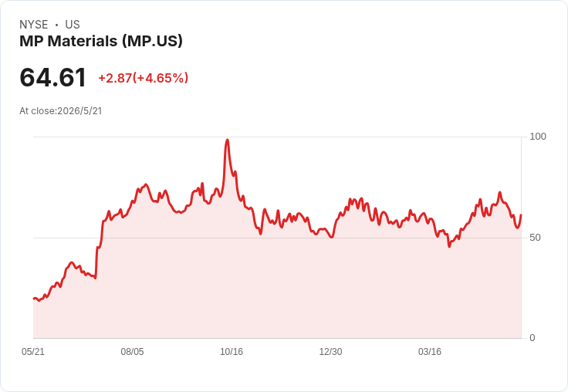
Task: Click the MP Materials (MP.US) title
Action: pyautogui.click(x=100, y=41)
